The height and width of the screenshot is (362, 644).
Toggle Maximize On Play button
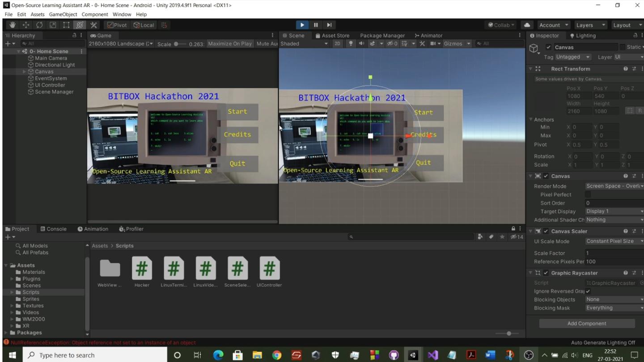230,43
